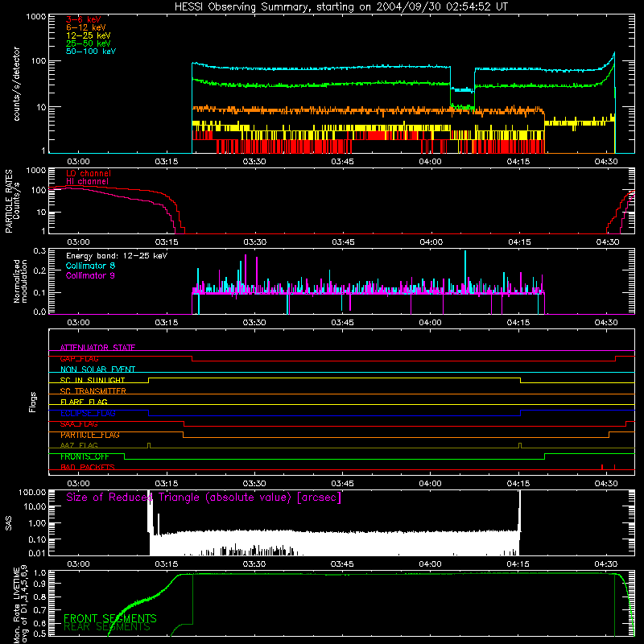Image resolution: width=644 pixels, height=644 pixels.
Task: Select the SAA_FLAG label
Action: 79,424
